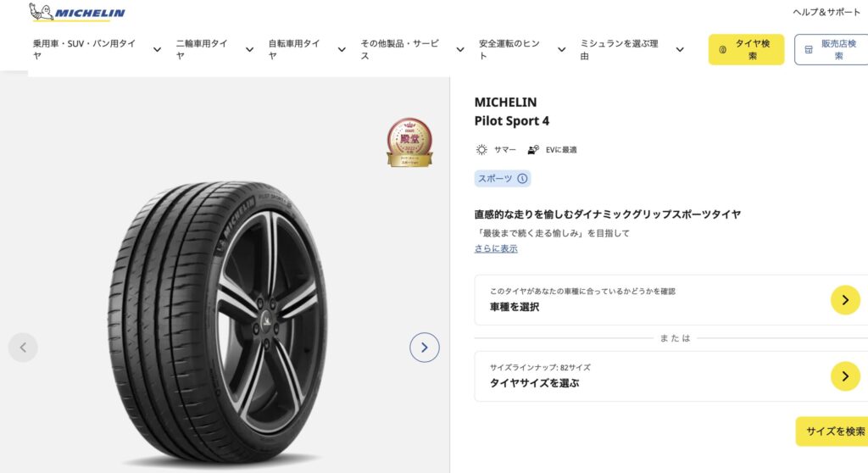868x473 pixels.
Task: Click the hall of fame award badge
Action: 409,142
